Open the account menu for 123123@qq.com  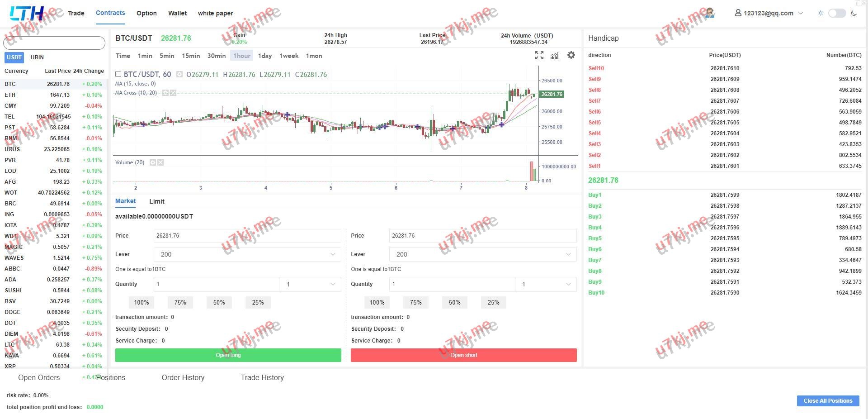point(769,13)
